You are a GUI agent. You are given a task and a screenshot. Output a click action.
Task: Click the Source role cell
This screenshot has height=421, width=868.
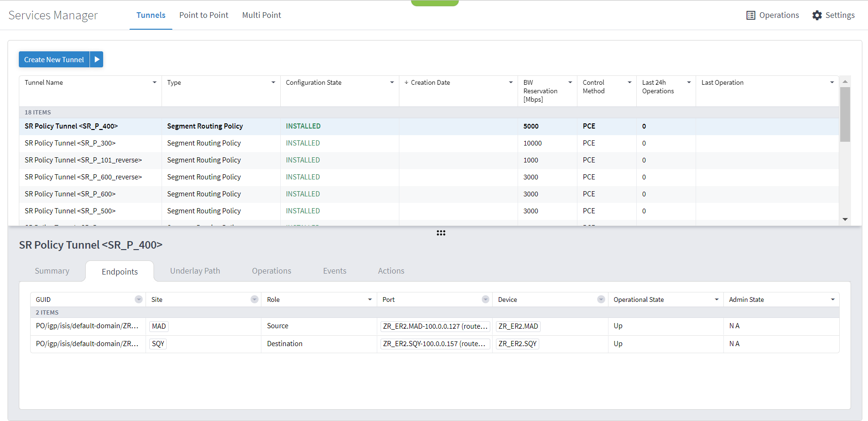(319, 326)
